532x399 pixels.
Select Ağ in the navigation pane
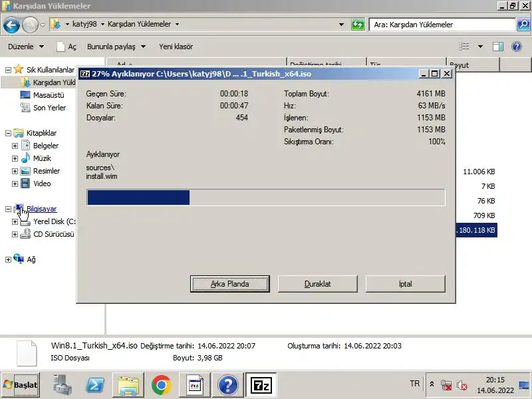(x=31, y=259)
